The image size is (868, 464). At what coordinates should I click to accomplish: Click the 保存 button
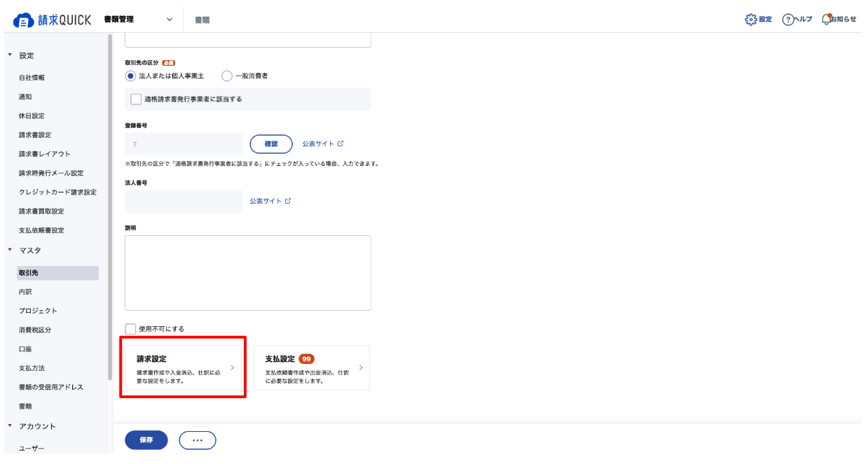click(146, 440)
